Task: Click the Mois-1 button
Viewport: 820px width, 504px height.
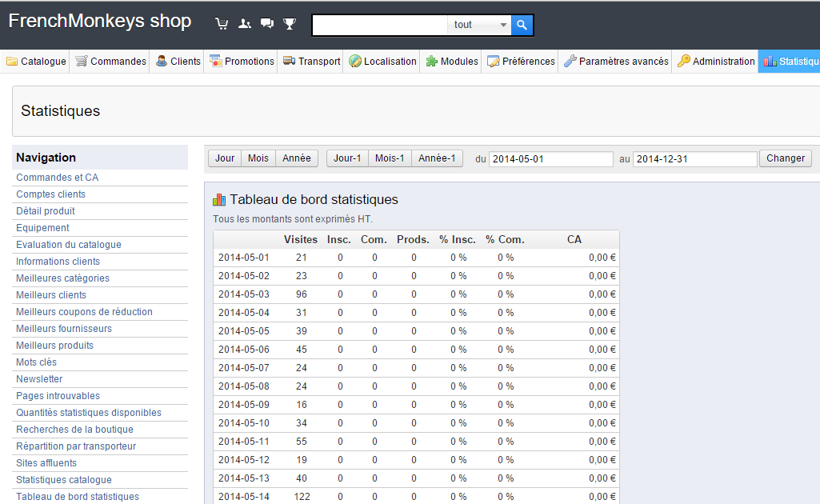Action: pyautogui.click(x=390, y=158)
